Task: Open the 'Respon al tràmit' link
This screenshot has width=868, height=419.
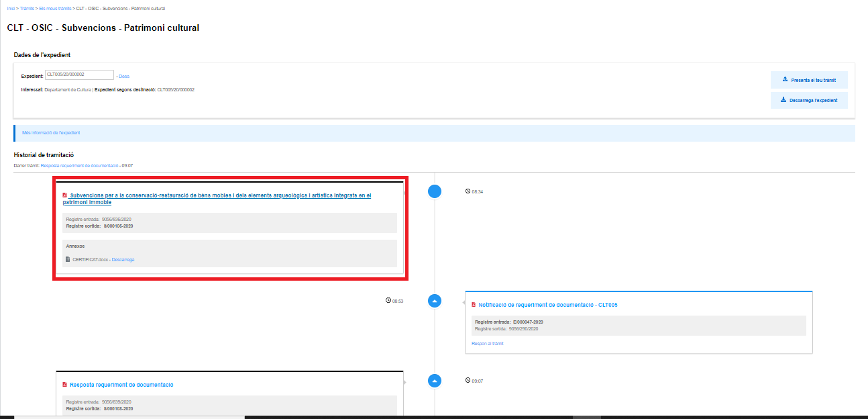Action: [x=487, y=343]
